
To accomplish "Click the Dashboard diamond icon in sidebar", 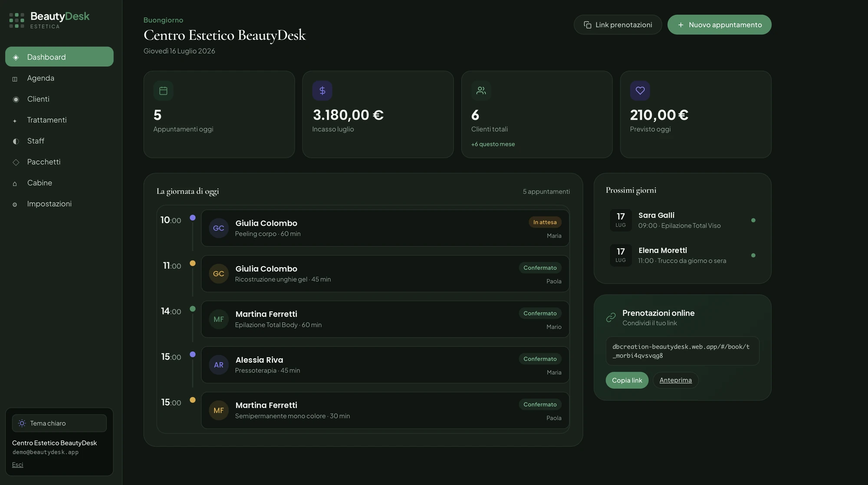I will click(x=16, y=57).
